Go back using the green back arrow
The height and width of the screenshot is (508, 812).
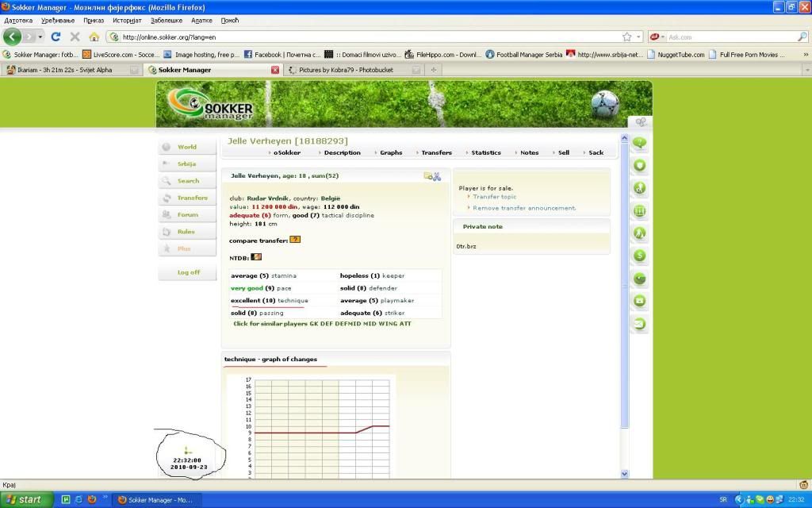(x=12, y=37)
